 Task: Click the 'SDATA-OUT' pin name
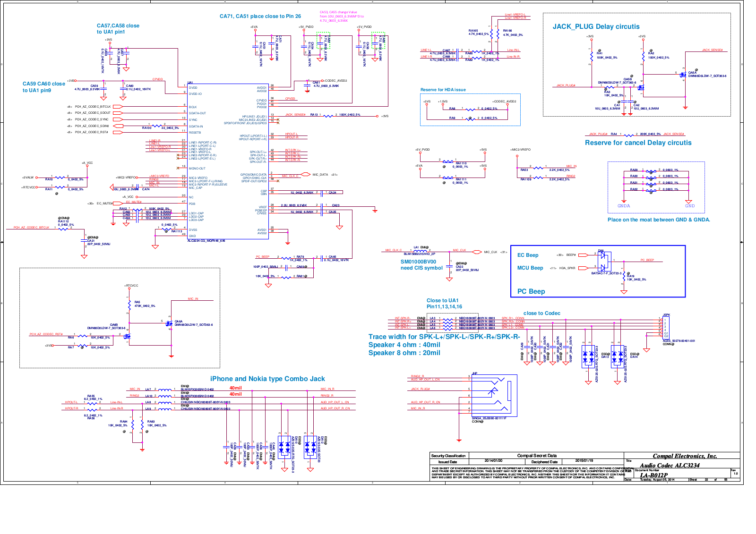tap(198, 113)
